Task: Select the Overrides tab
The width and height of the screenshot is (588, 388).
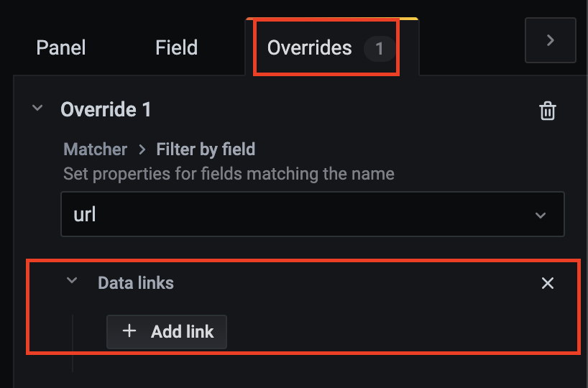Action: 310,48
